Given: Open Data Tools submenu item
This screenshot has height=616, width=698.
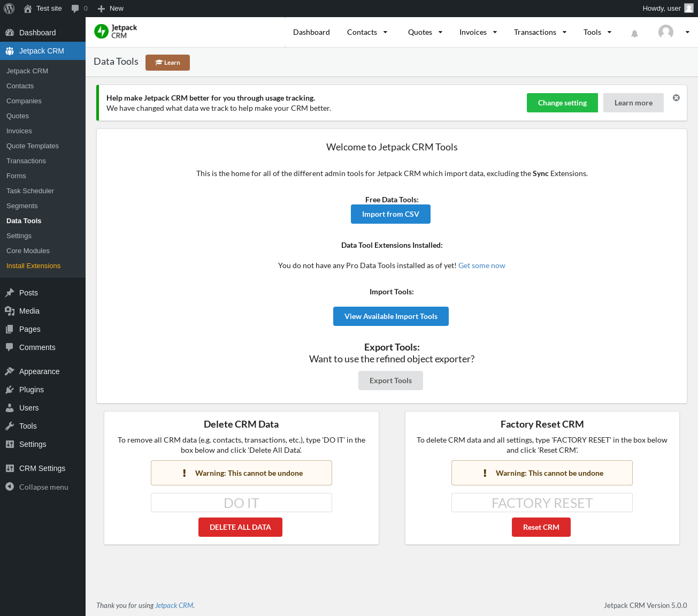Looking at the screenshot, I should (x=43, y=221).
